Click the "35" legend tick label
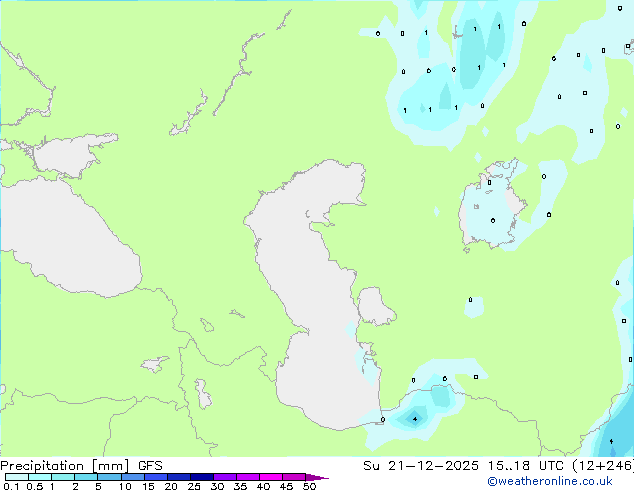Screen dimensions: 634x490 coord(241,486)
